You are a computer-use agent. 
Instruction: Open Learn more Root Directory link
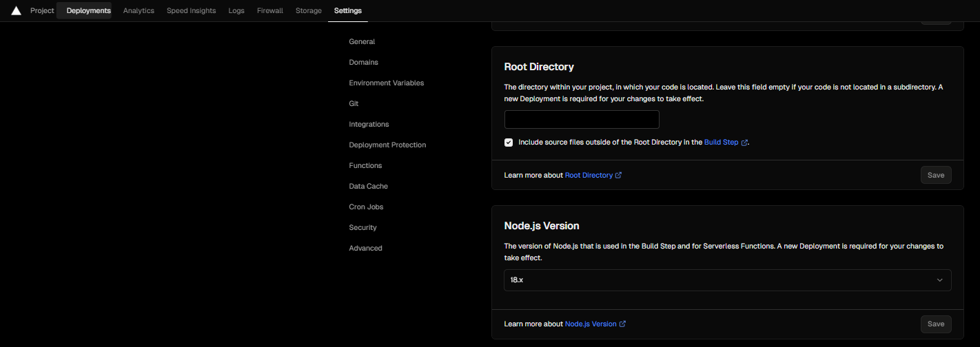[x=589, y=175]
